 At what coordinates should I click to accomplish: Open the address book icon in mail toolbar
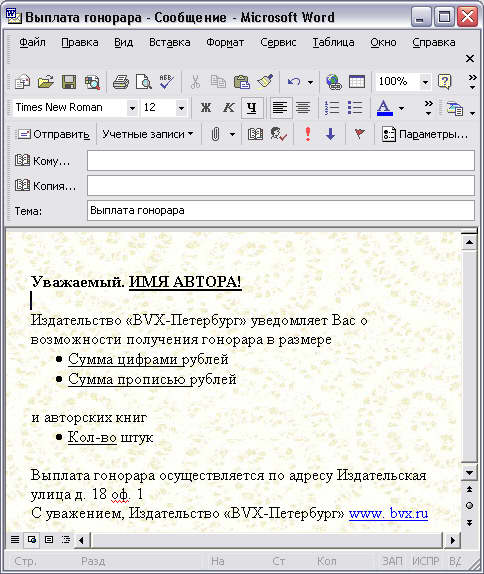tap(255, 134)
